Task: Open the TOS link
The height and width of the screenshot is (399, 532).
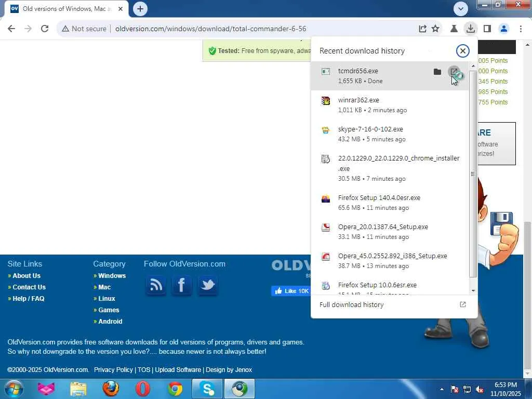Action: point(144,370)
